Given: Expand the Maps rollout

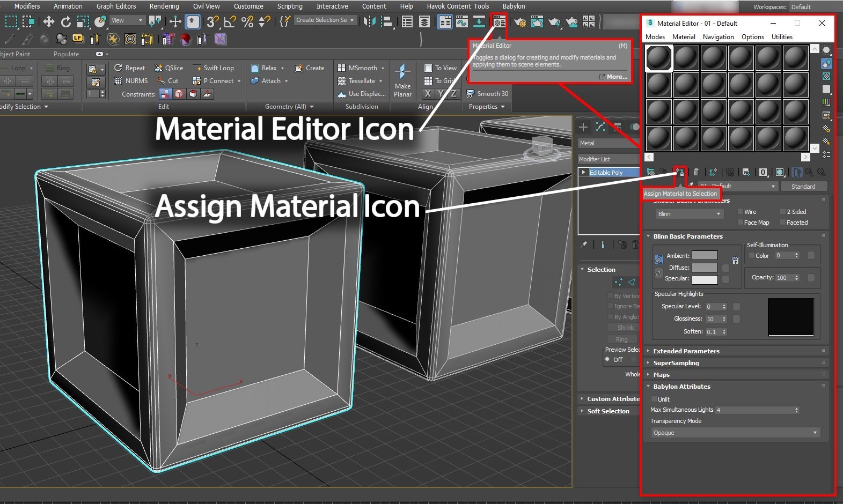Looking at the screenshot, I should pyautogui.click(x=661, y=375).
